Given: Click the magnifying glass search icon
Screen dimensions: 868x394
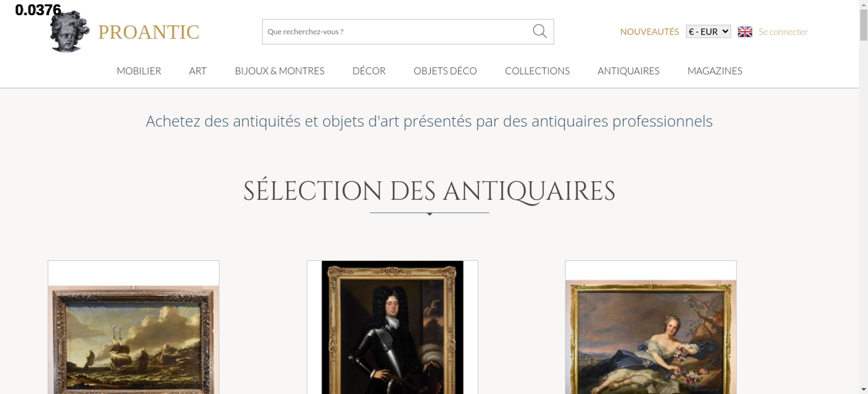Looking at the screenshot, I should [x=539, y=31].
